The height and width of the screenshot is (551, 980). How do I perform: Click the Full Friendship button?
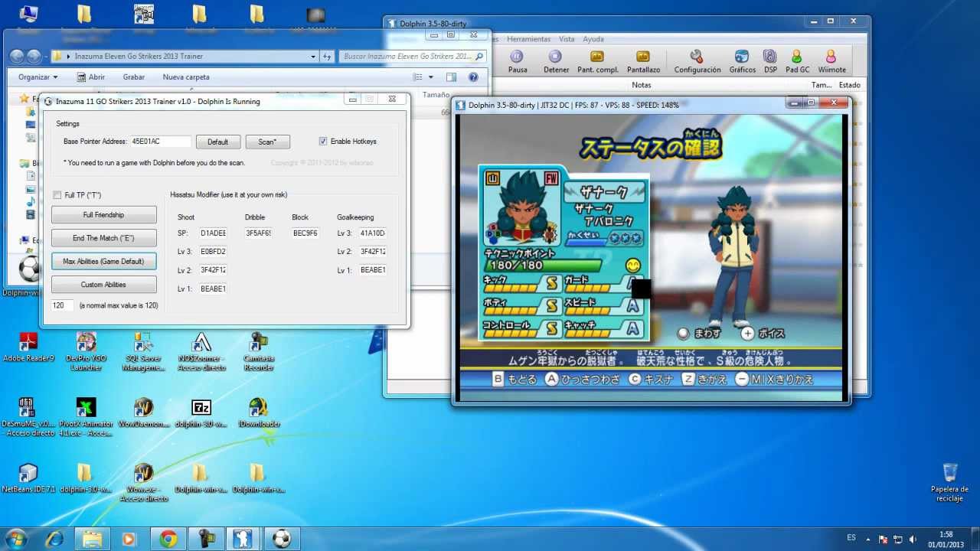[x=104, y=215]
